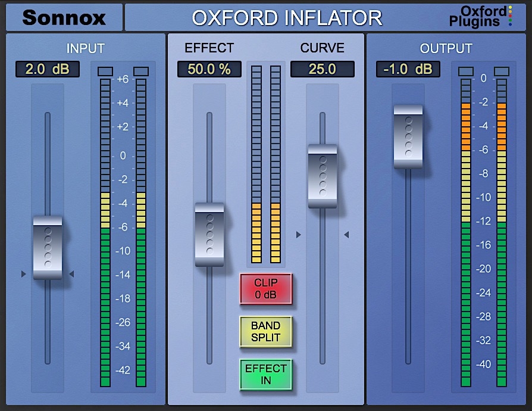Click the CURVE section label
This screenshot has width=532, height=411.
coord(323,48)
